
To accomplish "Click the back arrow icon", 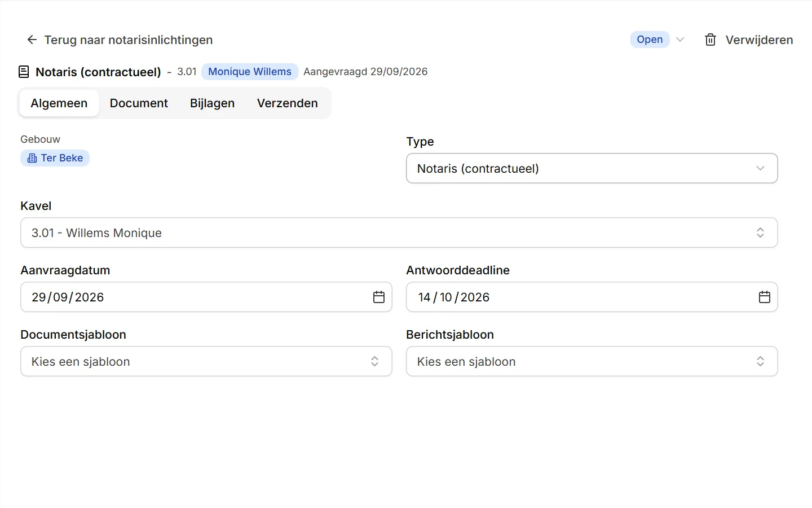I will [32, 40].
